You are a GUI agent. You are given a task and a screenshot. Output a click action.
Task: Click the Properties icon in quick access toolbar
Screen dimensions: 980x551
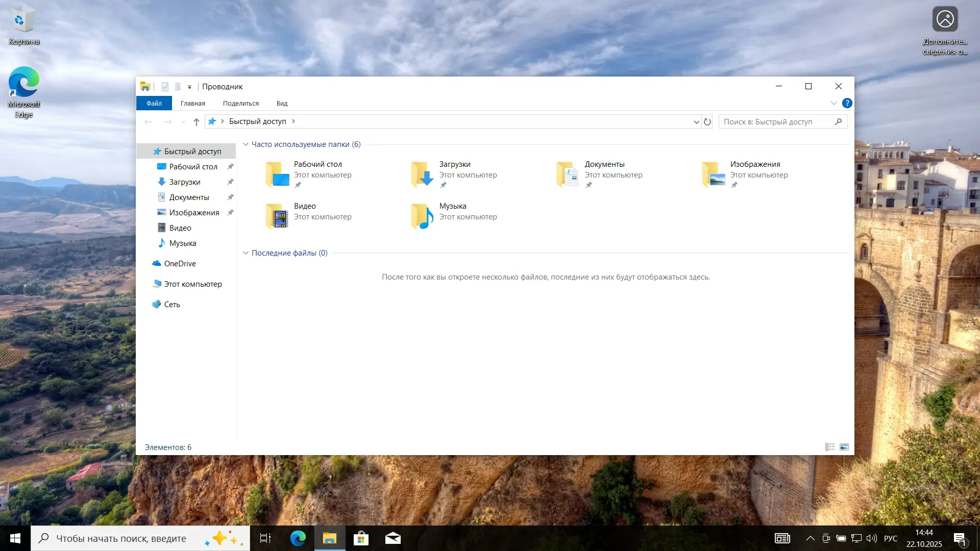[165, 87]
